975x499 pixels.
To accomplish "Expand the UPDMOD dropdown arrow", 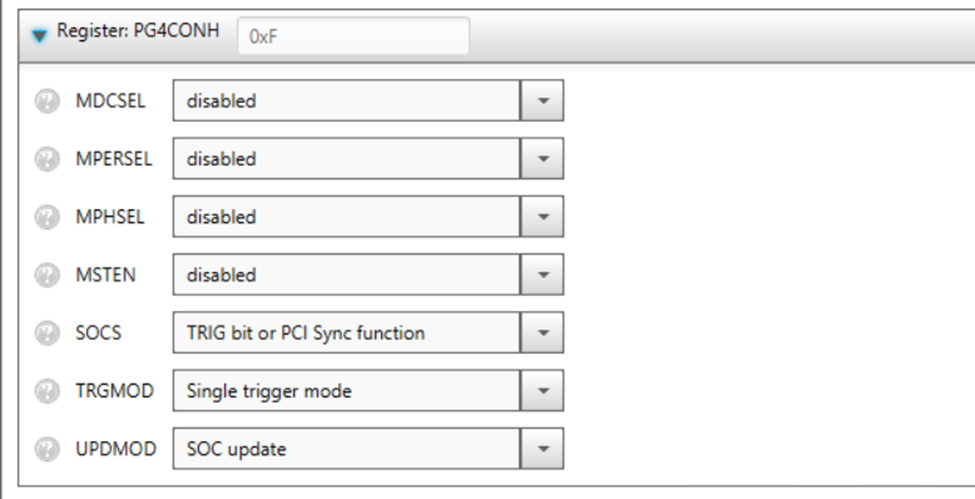I will pyautogui.click(x=542, y=449).
